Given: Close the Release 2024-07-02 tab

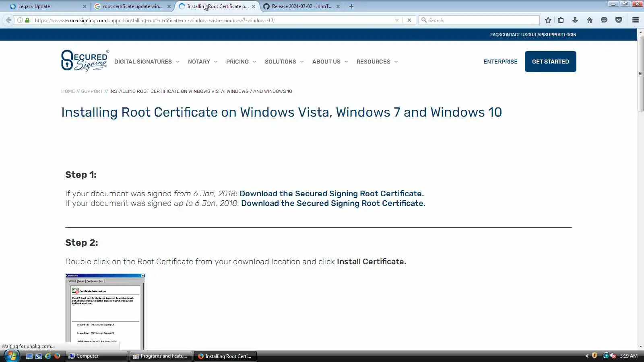Looking at the screenshot, I should (x=338, y=6).
